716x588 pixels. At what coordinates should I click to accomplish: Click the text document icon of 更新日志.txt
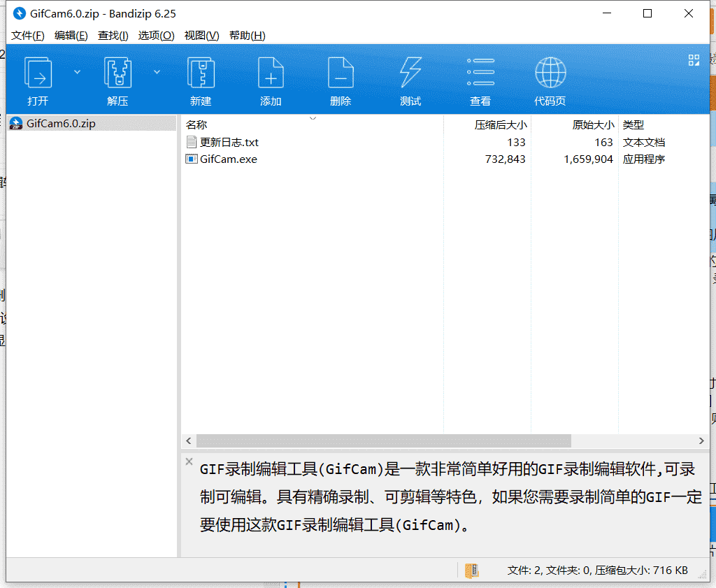[x=192, y=142]
